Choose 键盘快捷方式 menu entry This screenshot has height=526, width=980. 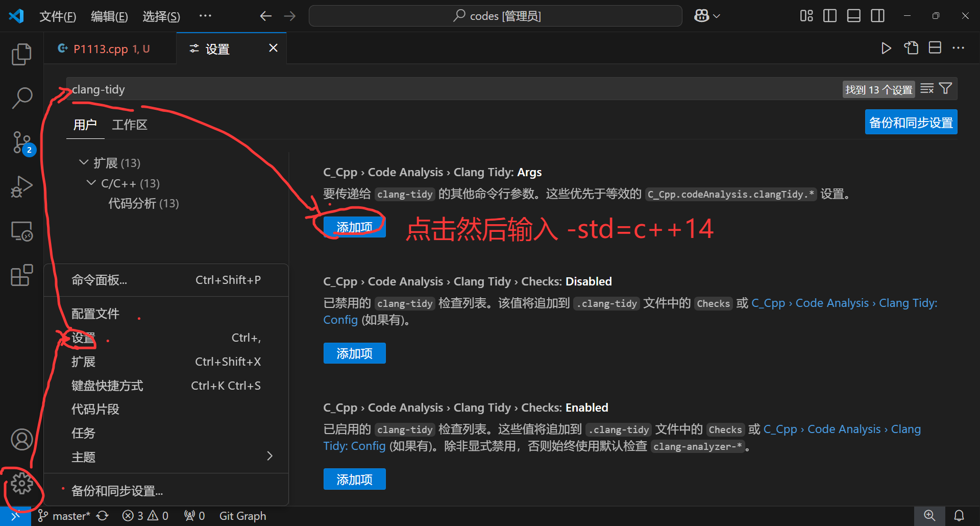click(166, 386)
